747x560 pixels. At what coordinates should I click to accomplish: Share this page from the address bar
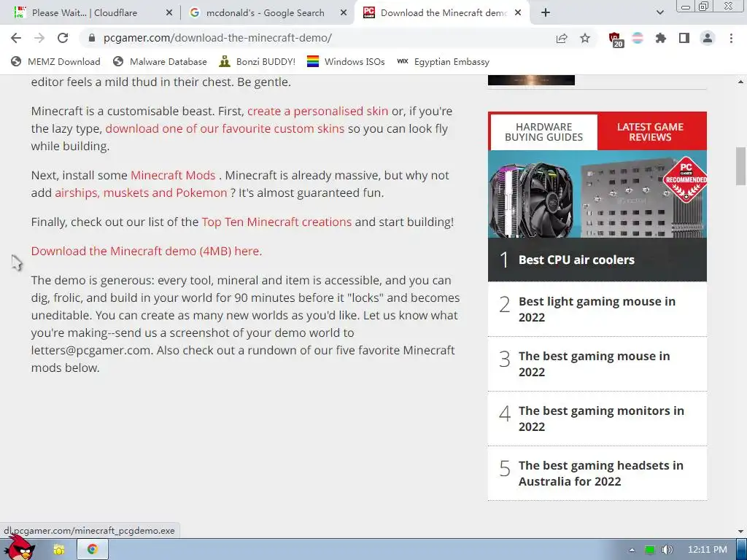(562, 38)
